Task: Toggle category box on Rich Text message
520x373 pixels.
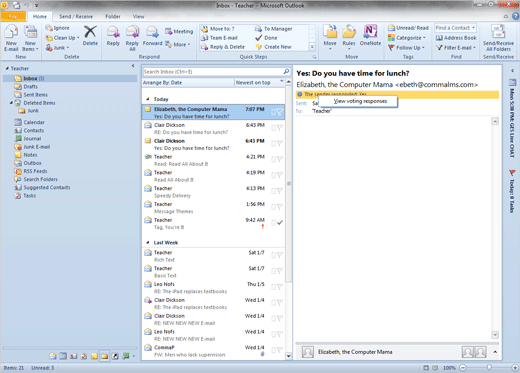Action: [x=273, y=255]
